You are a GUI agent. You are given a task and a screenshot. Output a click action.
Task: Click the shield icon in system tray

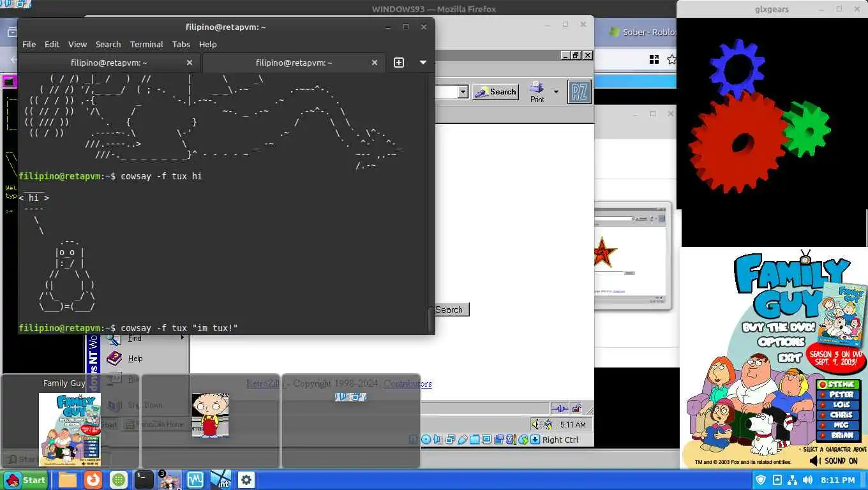(x=761, y=480)
